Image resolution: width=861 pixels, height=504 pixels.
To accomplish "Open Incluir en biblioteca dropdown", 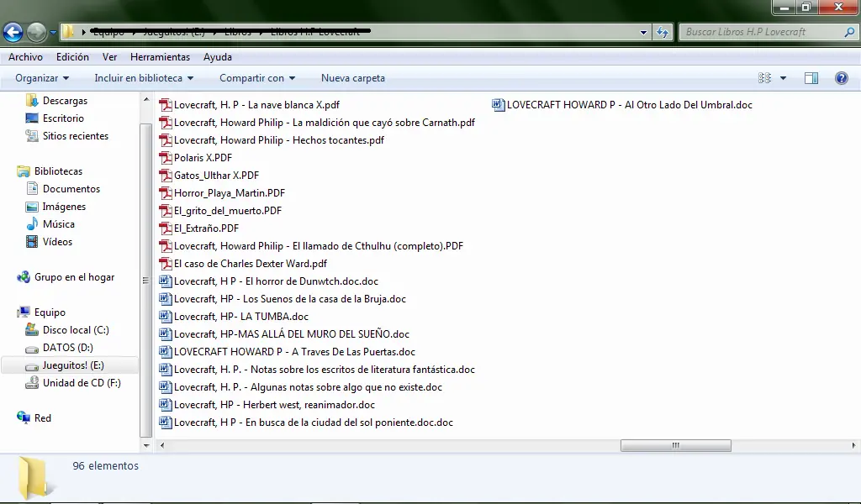I will point(144,78).
